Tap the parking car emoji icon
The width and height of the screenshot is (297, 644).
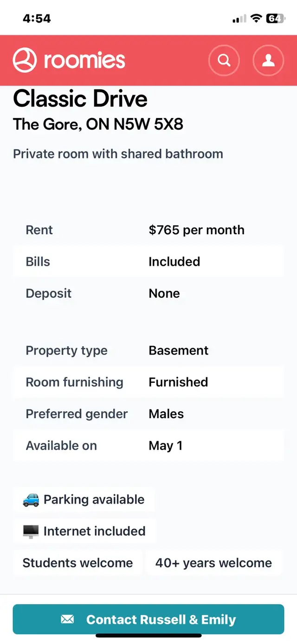pyautogui.click(x=31, y=499)
